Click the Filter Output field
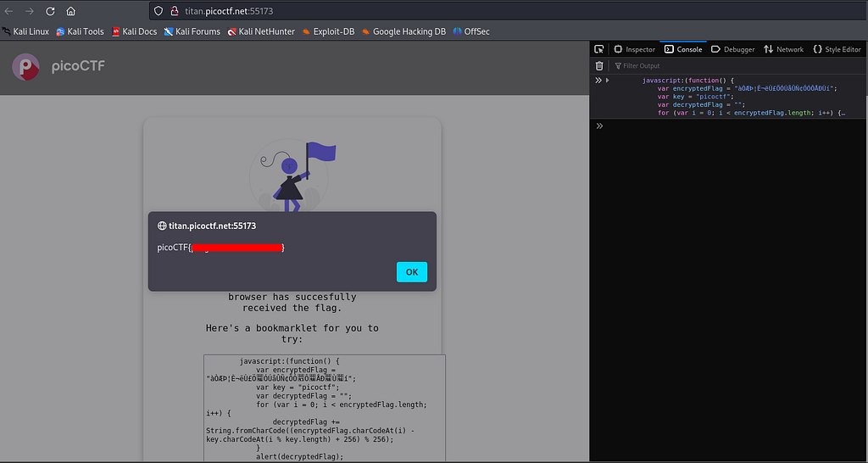Screen dimensions: 868x463 tap(738, 66)
